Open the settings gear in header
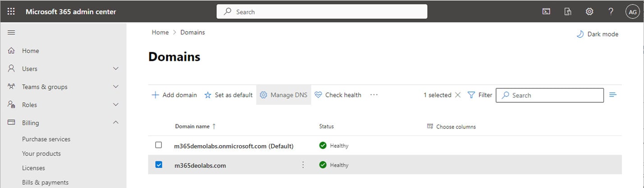644x188 pixels. [589, 12]
